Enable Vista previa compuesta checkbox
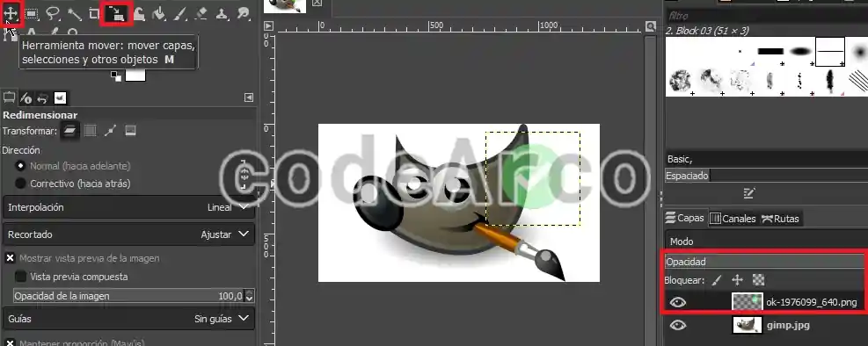Viewport: 868px width, 346px height. pyautogui.click(x=20, y=277)
